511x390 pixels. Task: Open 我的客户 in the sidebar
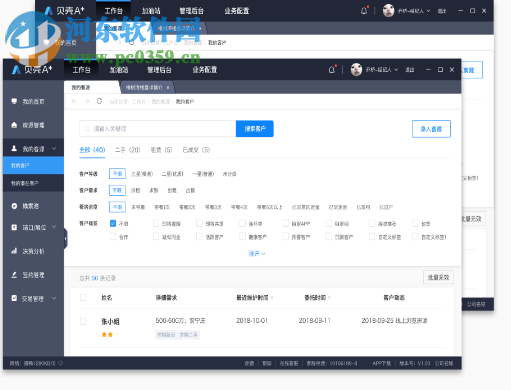(33, 165)
